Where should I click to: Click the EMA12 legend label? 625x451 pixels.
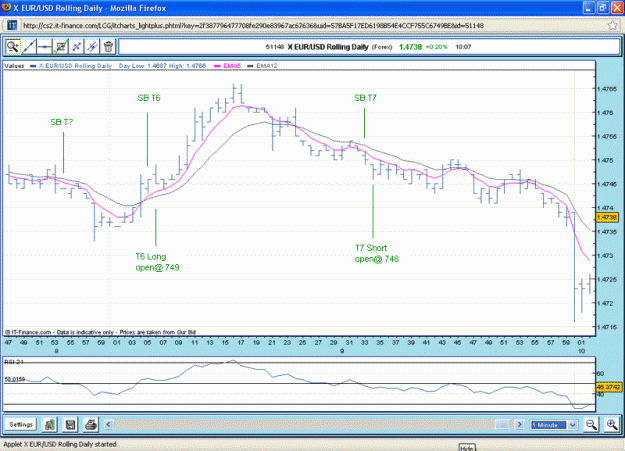[x=266, y=66]
